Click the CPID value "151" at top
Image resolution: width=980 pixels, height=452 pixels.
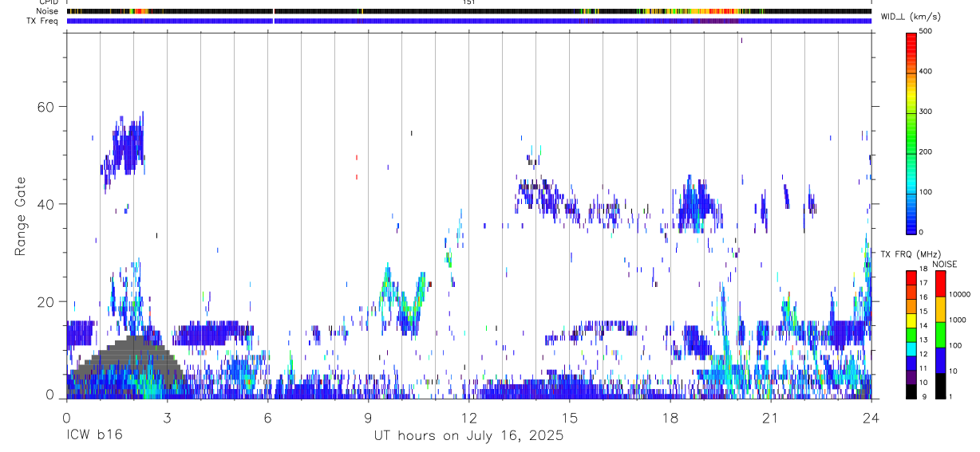point(468,2)
